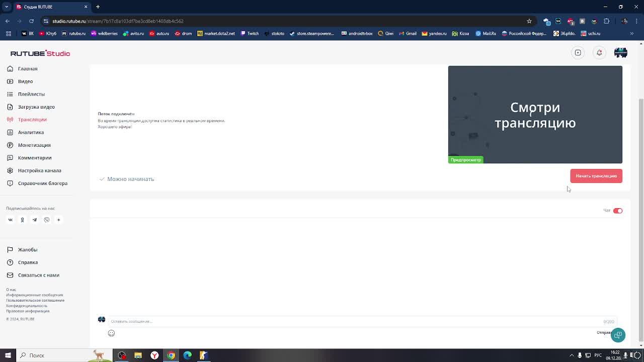Image resolution: width=644 pixels, height=362 pixels.
Task: Open the Kizoa bookmark
Action: (460, 34)
